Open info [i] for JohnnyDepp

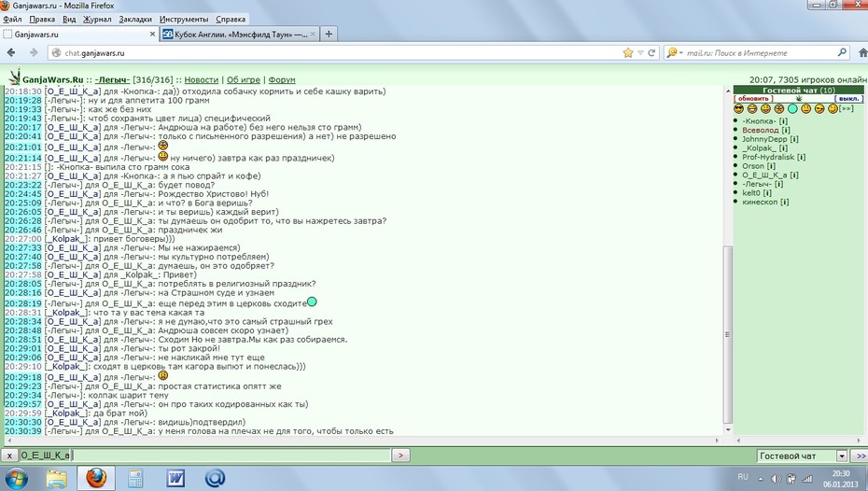coord(794,139)
